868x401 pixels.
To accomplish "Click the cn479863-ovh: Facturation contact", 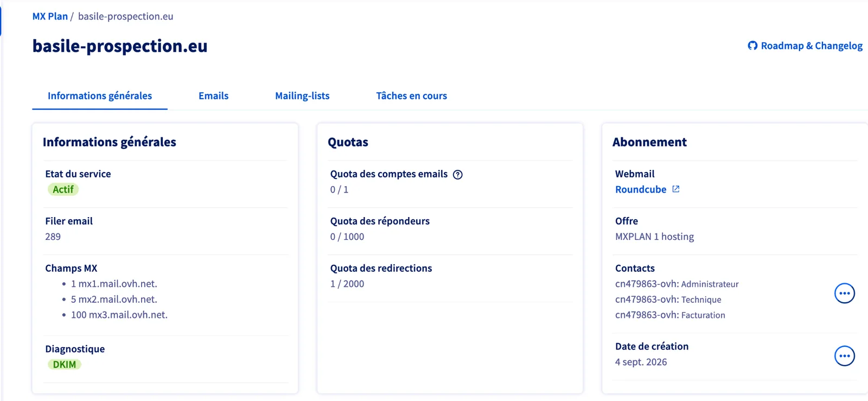I will (670, 315).
